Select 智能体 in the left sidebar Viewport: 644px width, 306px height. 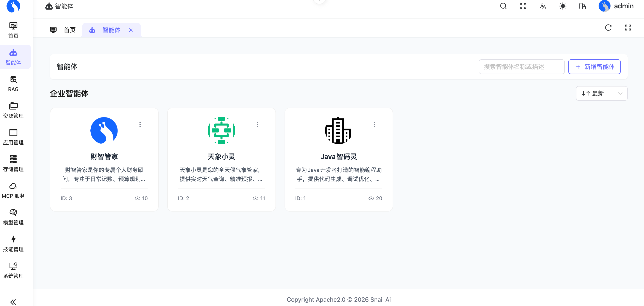(x=13, y=57)
